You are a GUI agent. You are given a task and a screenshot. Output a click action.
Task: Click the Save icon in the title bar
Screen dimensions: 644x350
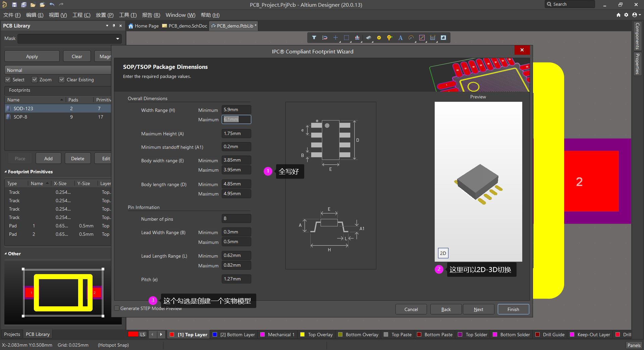(14, 5)
